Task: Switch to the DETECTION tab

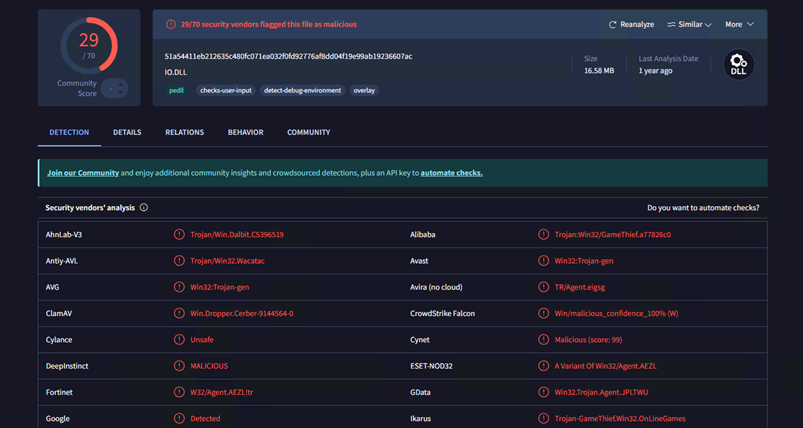Action: click(69, 132)
